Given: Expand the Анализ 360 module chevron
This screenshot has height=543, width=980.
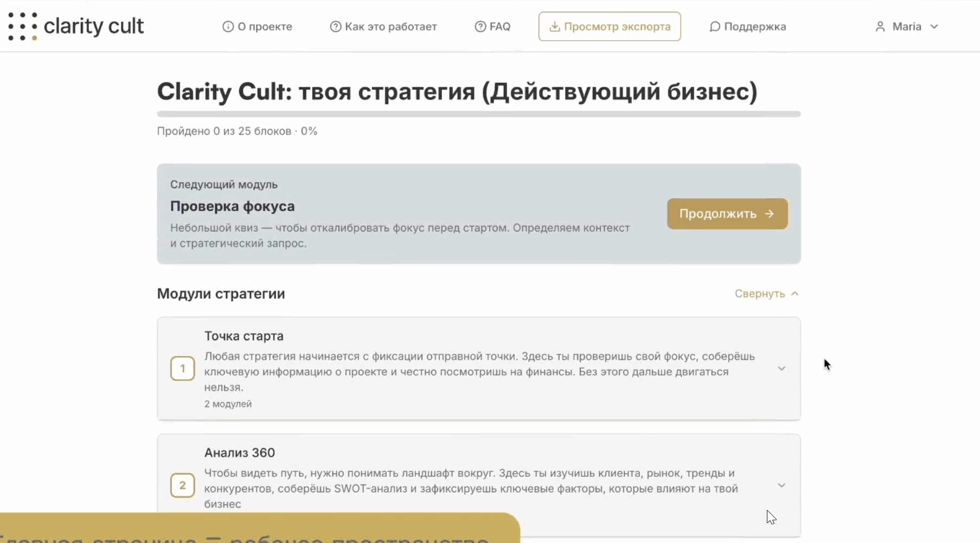Looking at the screenshot, I should 782,486.
